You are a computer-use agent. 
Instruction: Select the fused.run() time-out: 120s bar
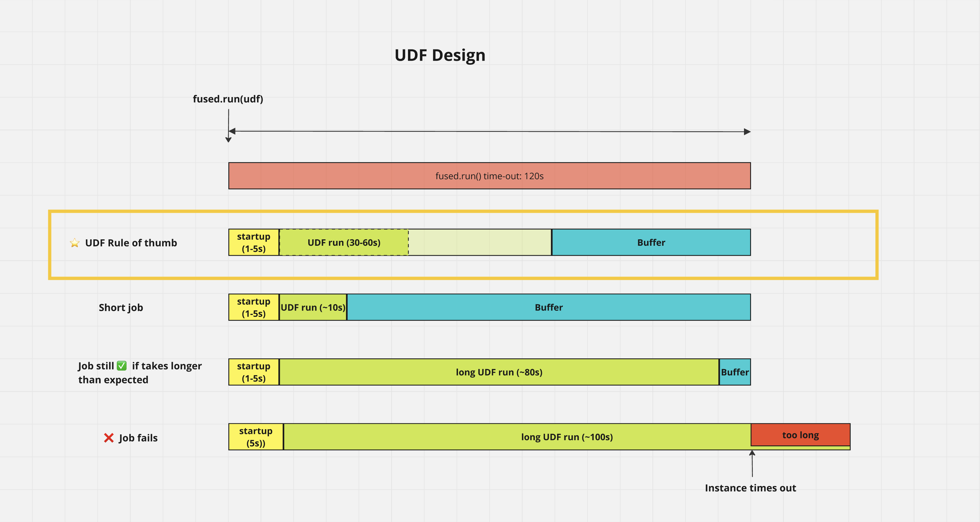click(489, 176)
